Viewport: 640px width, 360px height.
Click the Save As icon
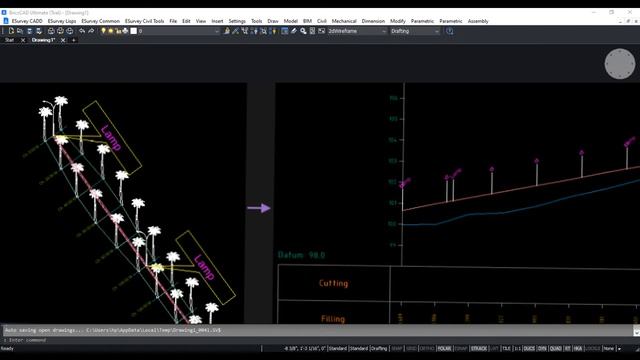click(x=39, y=31)
